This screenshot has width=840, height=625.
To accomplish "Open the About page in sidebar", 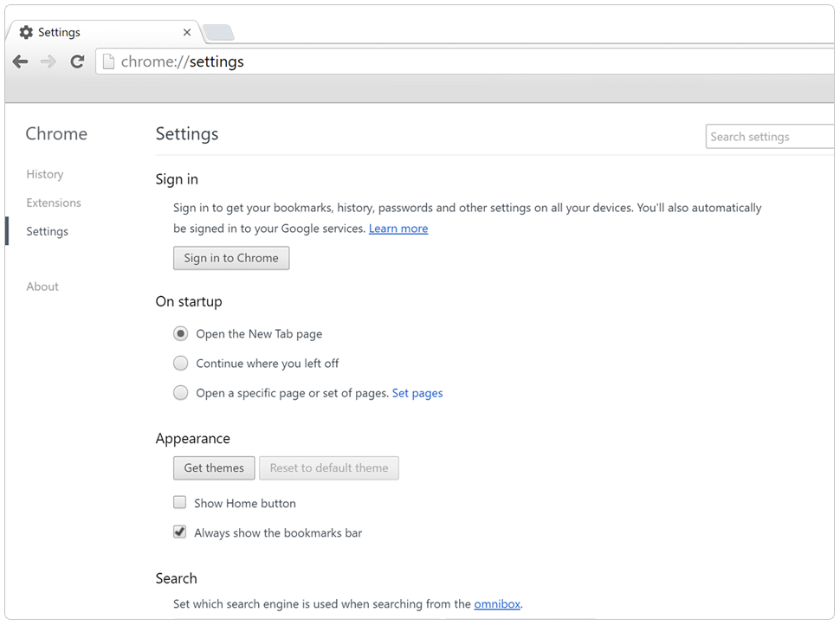I will pyautogui.click(x=42, y=287).
